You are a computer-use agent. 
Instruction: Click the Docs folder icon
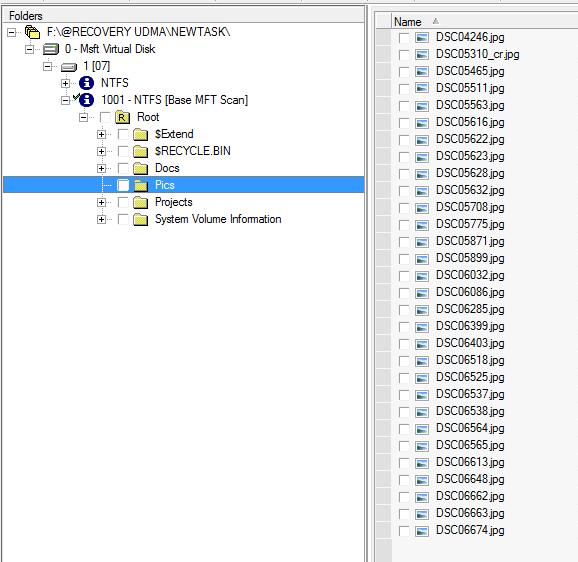click(x=140, y=168)
